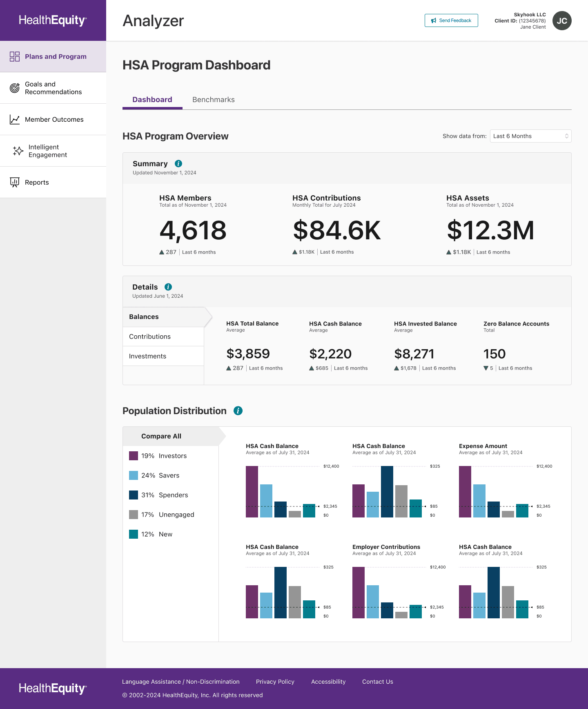The width and height of the screenshot is (588, 709).
Task: Click the Updated June 1, 2024 text
Action: click(158, 296)
